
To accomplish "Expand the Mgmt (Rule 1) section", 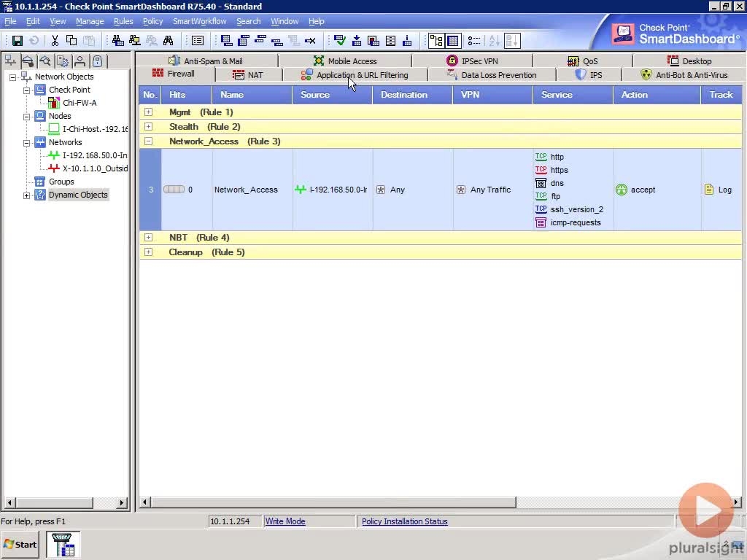I will (148, 112).
